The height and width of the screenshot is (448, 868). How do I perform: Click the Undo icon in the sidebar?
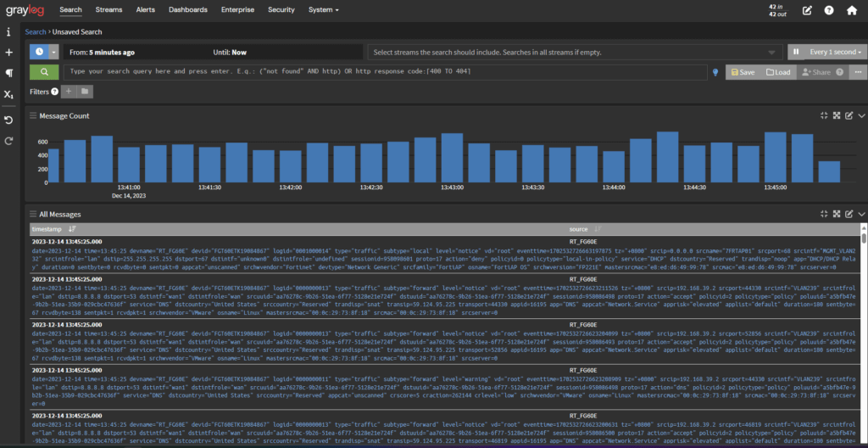(x=8, y=120)
